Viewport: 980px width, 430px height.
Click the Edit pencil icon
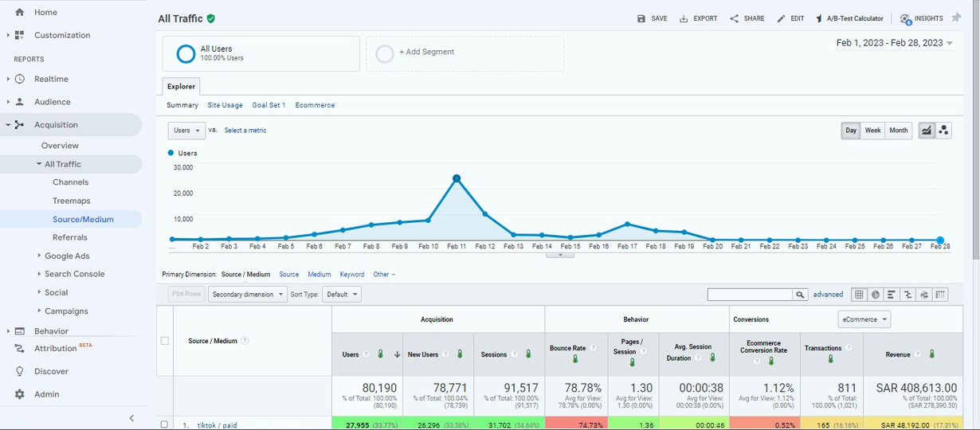(781, 18)
